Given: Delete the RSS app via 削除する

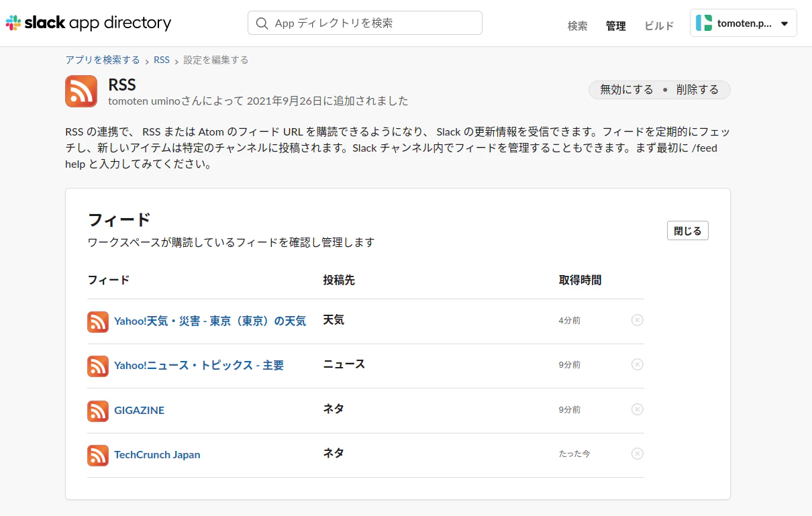Looking at the screenshot, I should 698,89.
